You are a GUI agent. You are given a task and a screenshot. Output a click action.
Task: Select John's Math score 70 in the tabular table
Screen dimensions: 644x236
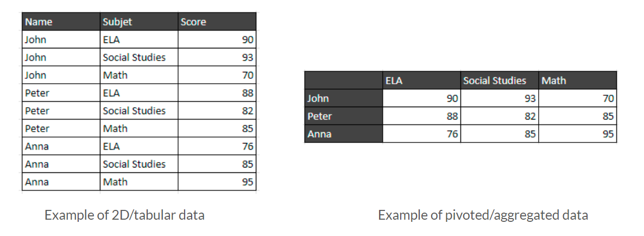[216, 75]
